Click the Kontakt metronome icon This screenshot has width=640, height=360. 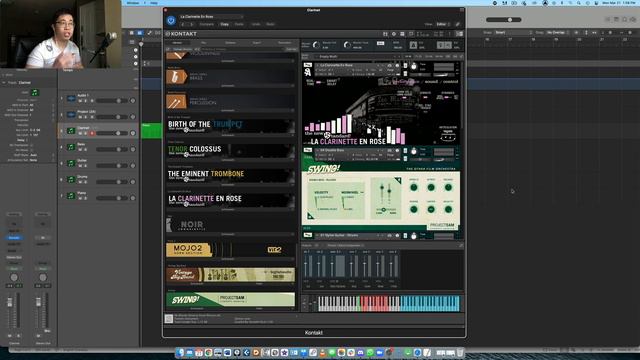coord(413,45)
